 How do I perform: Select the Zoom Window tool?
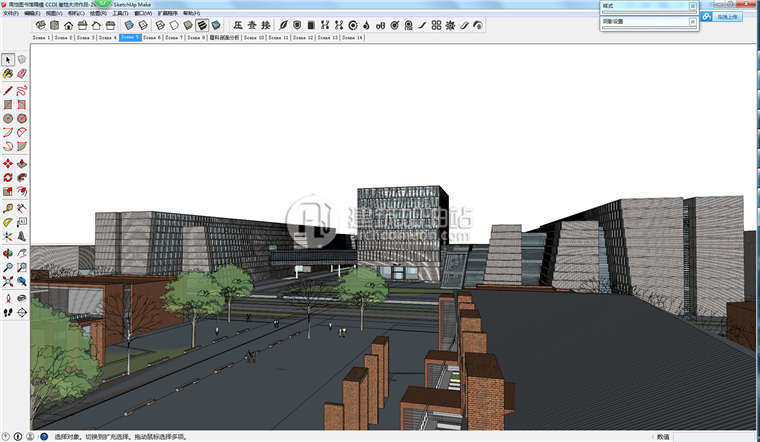tap(22, 268)
